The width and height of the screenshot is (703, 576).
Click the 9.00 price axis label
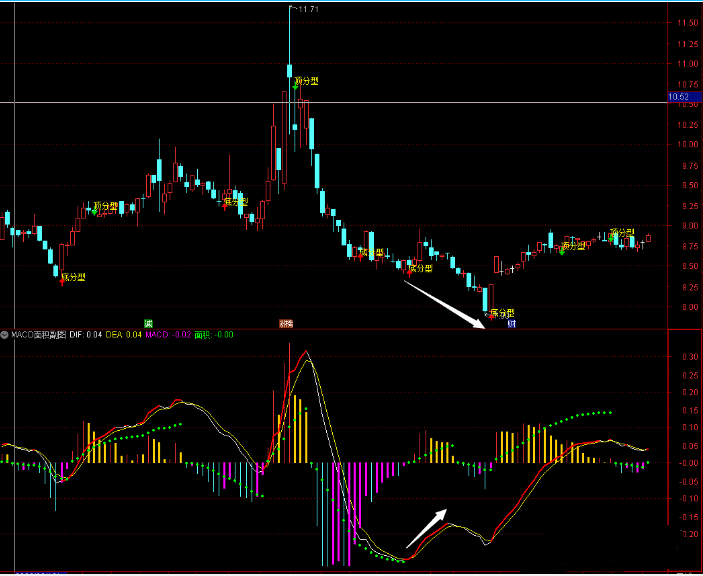[x=690, y=226]
